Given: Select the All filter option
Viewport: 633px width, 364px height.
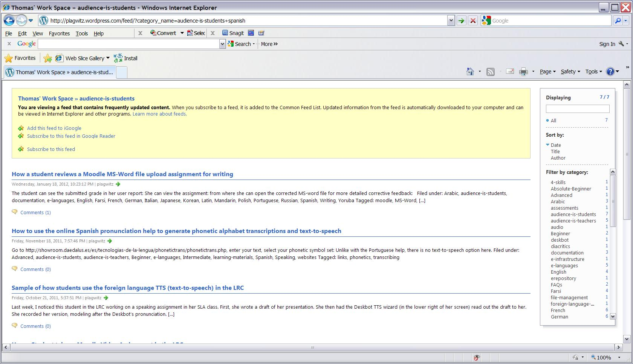Looking at the screenshot, I should coord(553,120).
